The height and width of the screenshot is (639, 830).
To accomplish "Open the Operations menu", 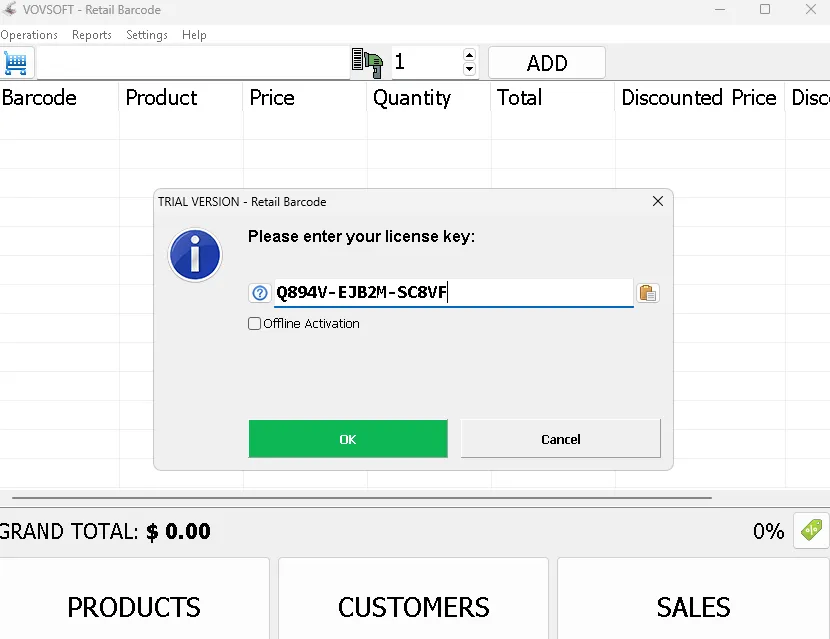I will (29, 34).
